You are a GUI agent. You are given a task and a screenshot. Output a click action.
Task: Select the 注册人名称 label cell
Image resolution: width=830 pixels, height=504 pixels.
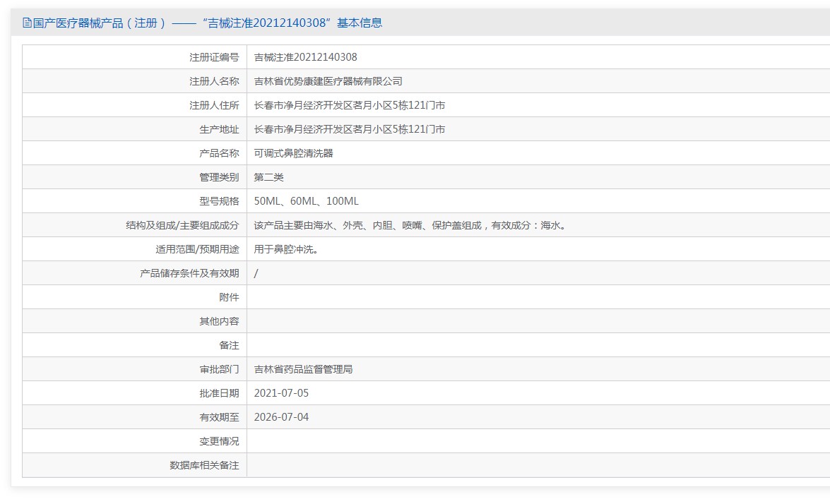134,81
